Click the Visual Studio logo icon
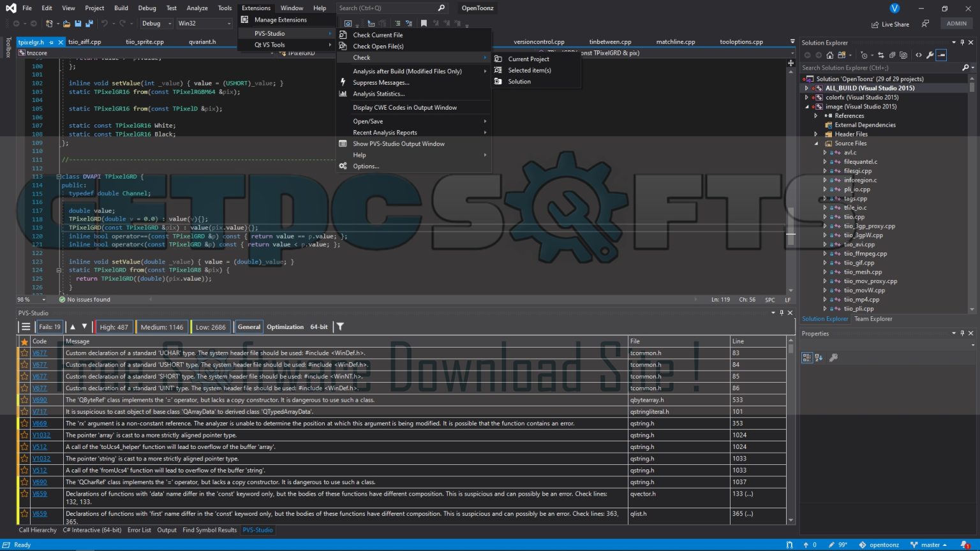This screenshot has height=551, width=980. (10, 8)
